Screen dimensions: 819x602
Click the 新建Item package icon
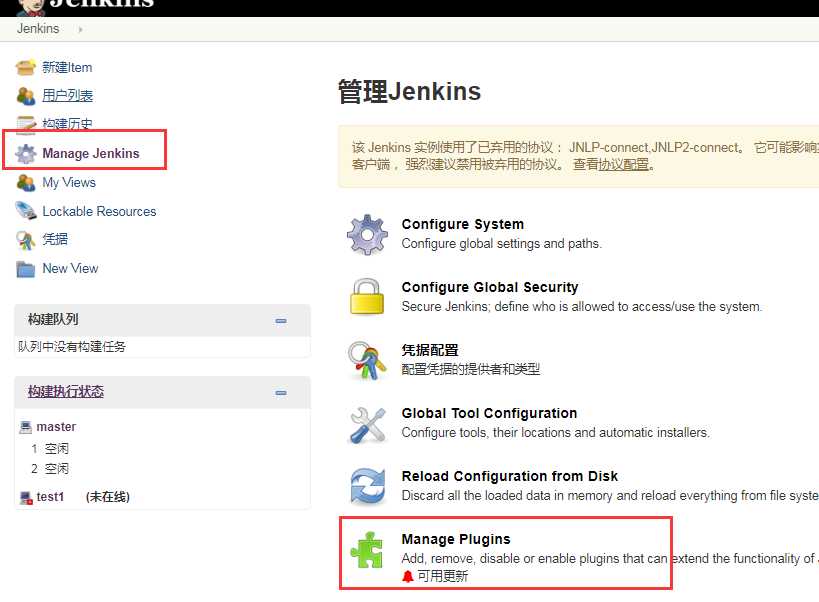click(x=26, y=67)
